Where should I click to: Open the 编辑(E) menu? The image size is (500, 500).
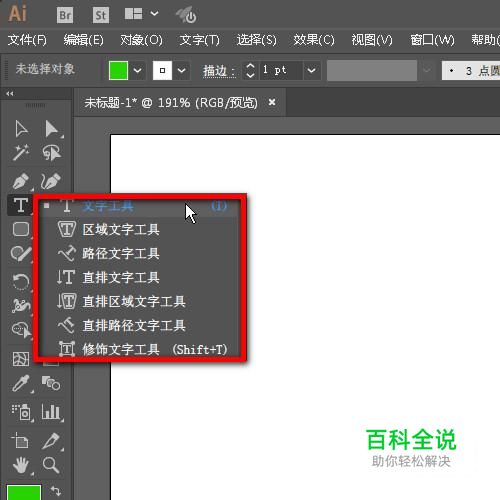pos(83,40)
